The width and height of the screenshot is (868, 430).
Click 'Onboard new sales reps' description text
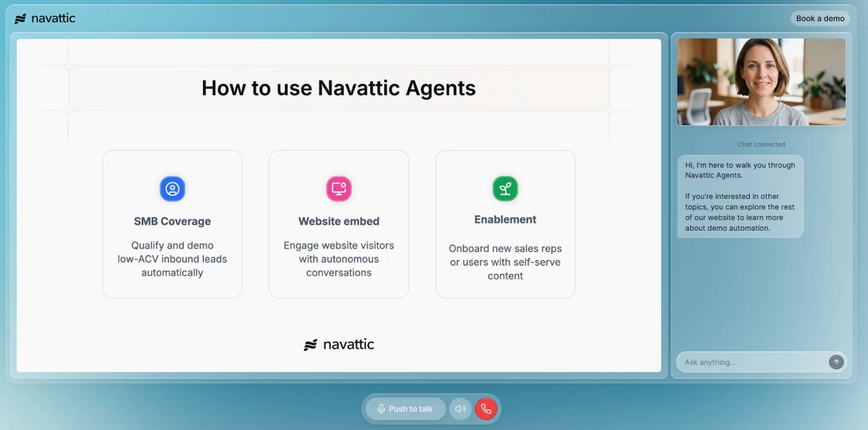(505, 262)
